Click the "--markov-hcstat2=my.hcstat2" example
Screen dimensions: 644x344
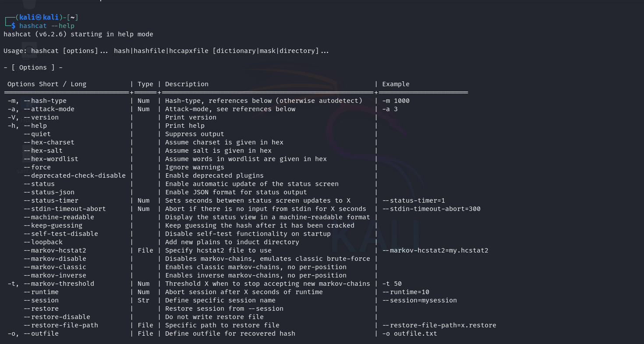tap(435, 250)
